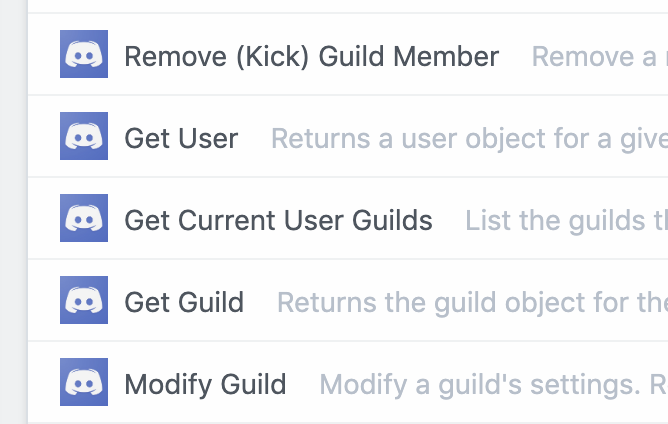Click the "Returns the guild object" description
This screenshot has height=424, width=668.
(x=471, y=302)
